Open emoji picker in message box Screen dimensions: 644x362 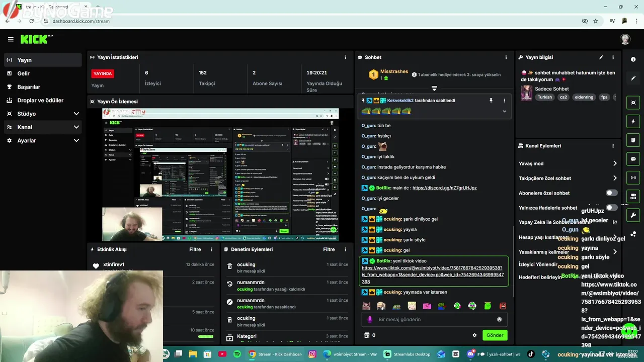(499, 319)
